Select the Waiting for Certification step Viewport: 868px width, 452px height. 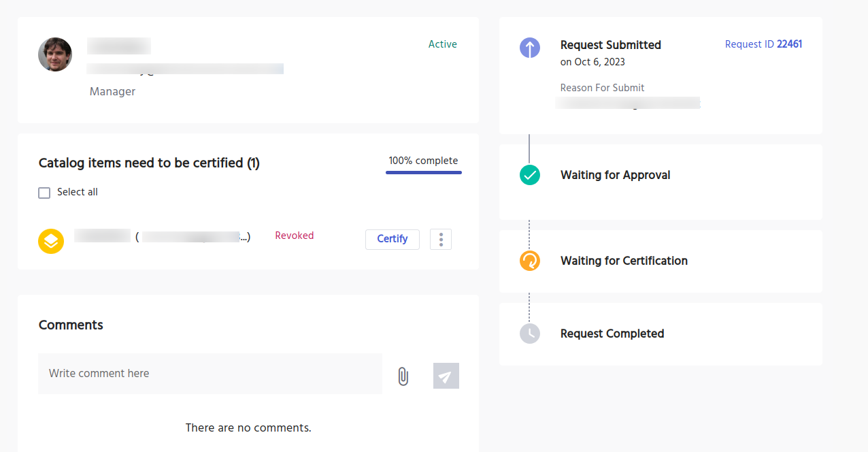click(624, 261)
